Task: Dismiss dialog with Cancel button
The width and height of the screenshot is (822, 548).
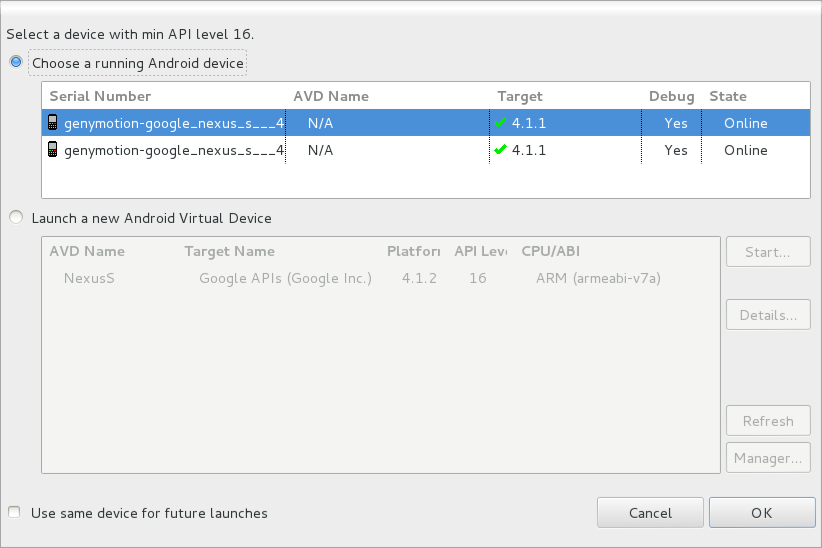Action: click(x=650, y=513)
